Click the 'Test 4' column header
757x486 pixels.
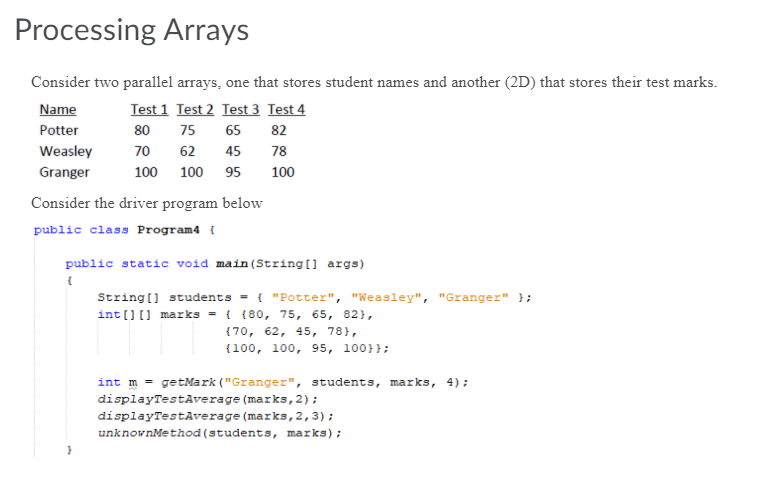point(287,110)
